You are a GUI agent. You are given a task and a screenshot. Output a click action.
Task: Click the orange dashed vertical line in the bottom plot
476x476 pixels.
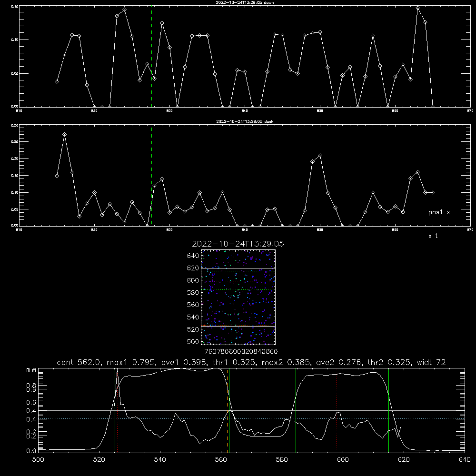[x=227, y=410]
